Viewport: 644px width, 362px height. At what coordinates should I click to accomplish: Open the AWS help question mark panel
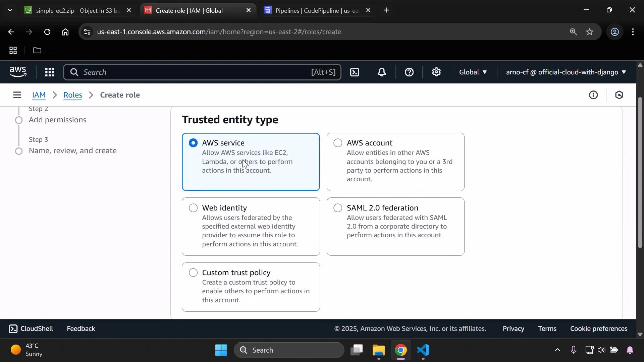click(x=409, y=72)
